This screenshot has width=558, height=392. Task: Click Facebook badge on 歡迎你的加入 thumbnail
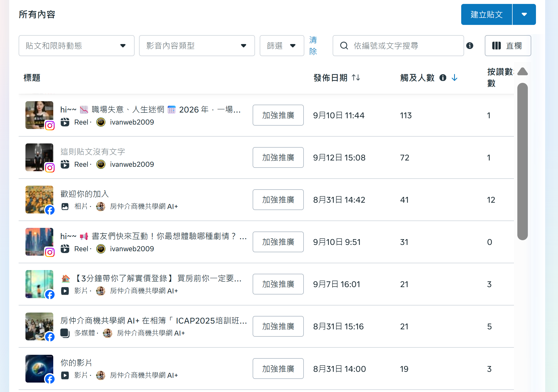click(x=50, y=210)
